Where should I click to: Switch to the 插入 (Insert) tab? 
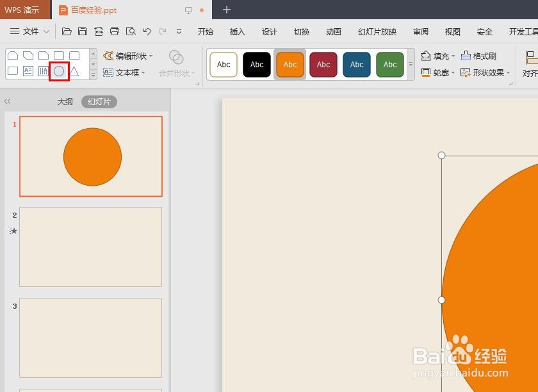[238, 31]
